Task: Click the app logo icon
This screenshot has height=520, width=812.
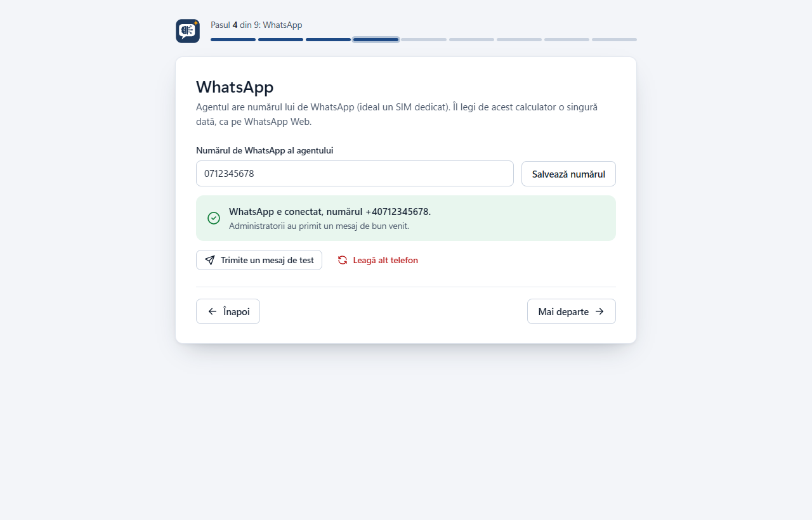Action: (188, 31)
